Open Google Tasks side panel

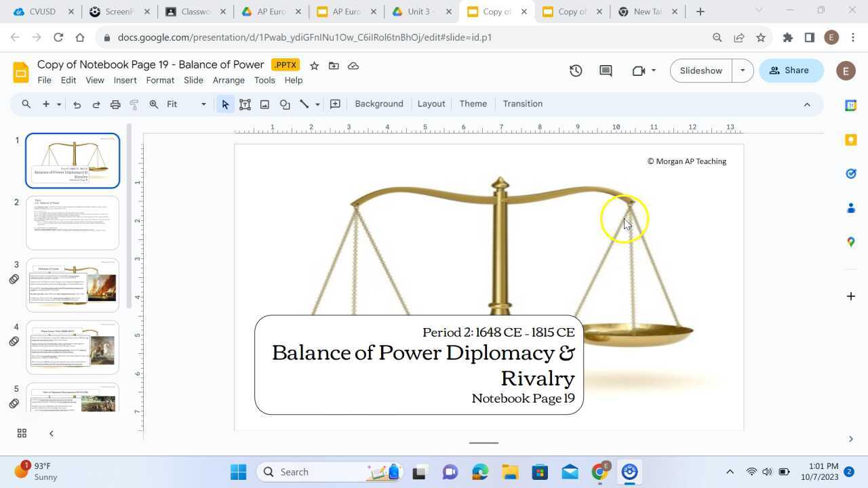point(851,174)
